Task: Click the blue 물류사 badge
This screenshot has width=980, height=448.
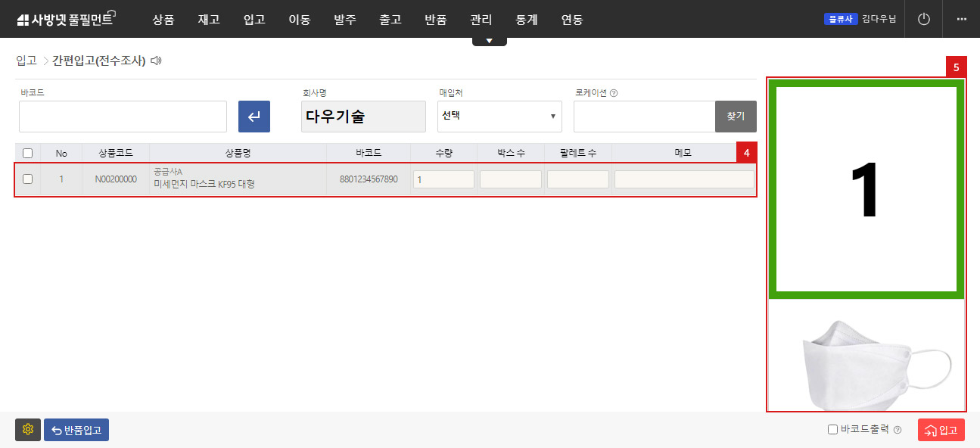Action: [x=842, y=19]
